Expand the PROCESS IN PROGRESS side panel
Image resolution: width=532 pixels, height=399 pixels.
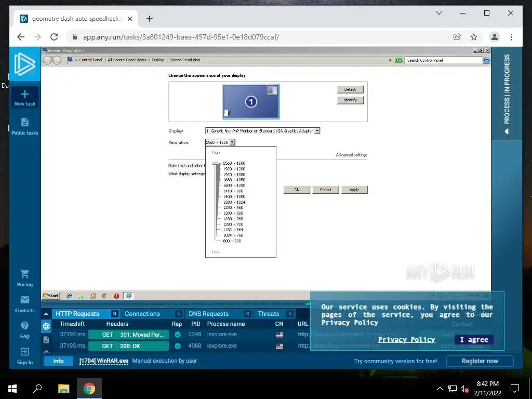[x=507, y=94]
